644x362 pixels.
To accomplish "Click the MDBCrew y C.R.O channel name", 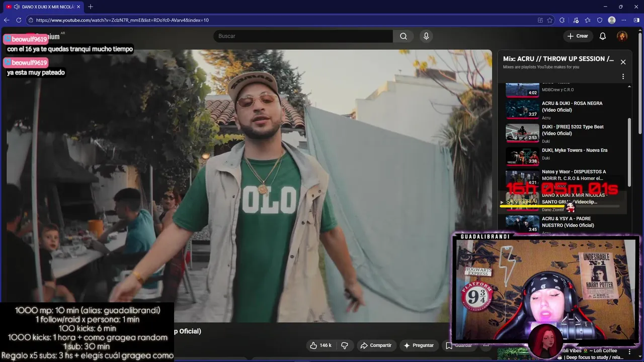I will 557,90.
